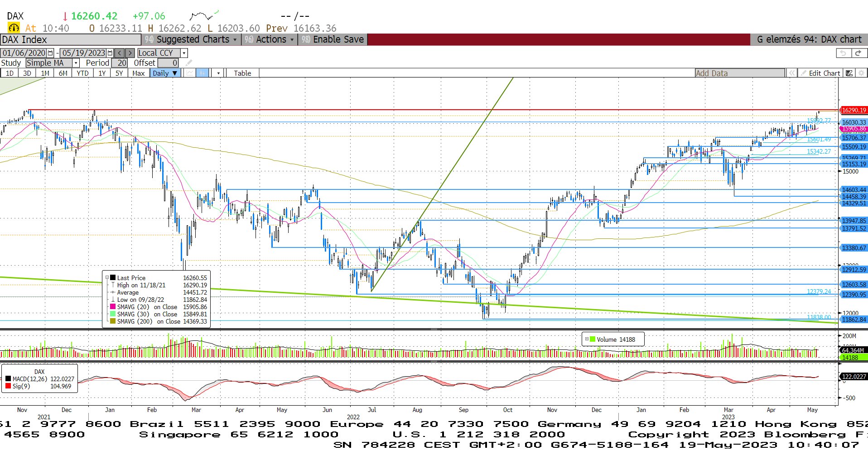Click the 14603.44 level label
This screenshot has width=868, height=470.
click(x=854, y=190)
